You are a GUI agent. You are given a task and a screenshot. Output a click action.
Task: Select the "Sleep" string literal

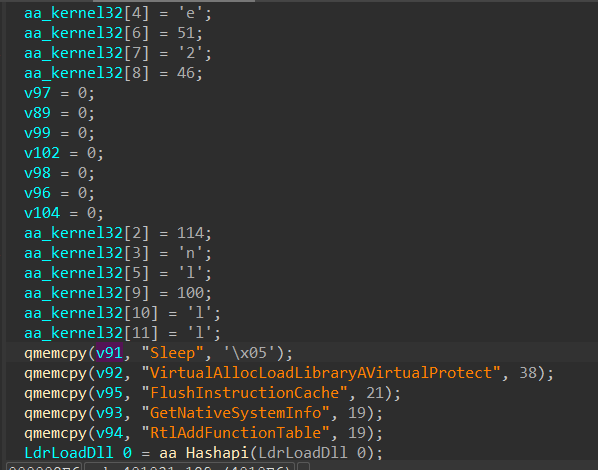(173, 353)
